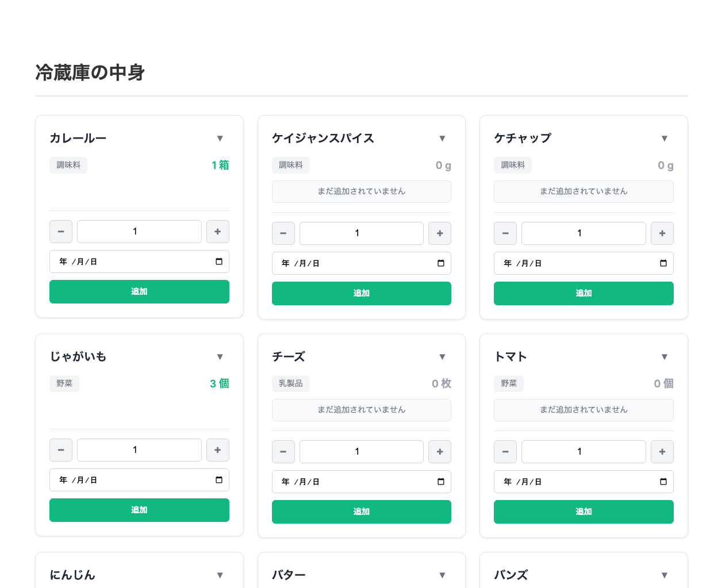Click calendar icon in ケチャップ date field

pyautogui.click(x=663, y=263)
